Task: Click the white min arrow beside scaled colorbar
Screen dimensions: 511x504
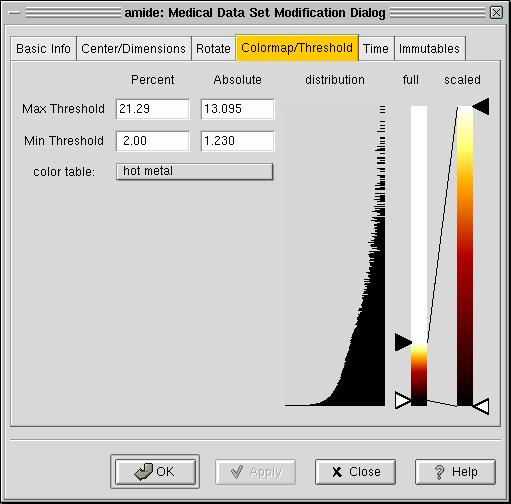Action: [x=481, y=406]
